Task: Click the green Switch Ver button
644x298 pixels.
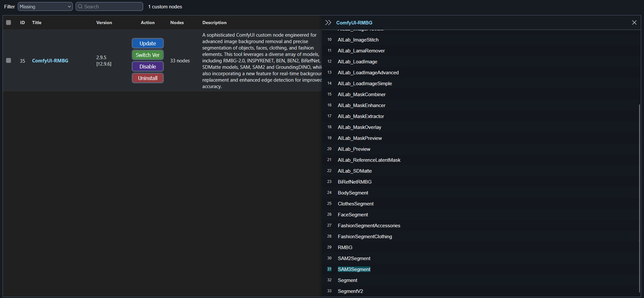Action: point(147,55)
